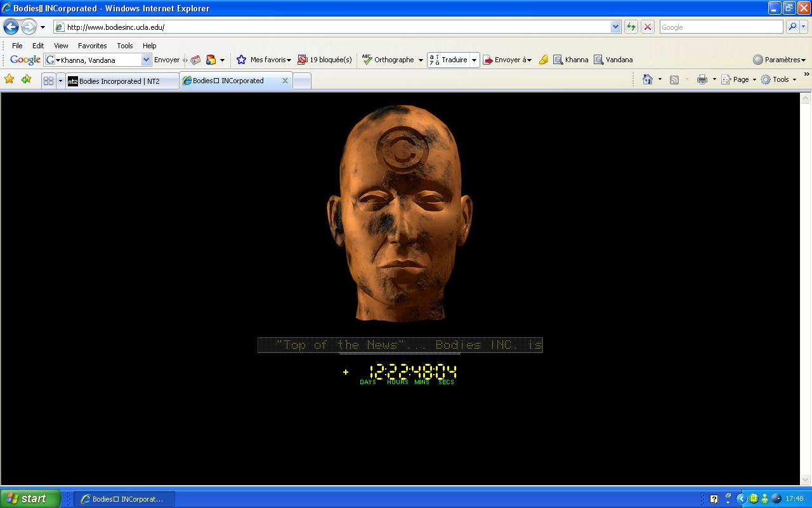Refresh the page with the green arrows icon

(x=631, y=27)
